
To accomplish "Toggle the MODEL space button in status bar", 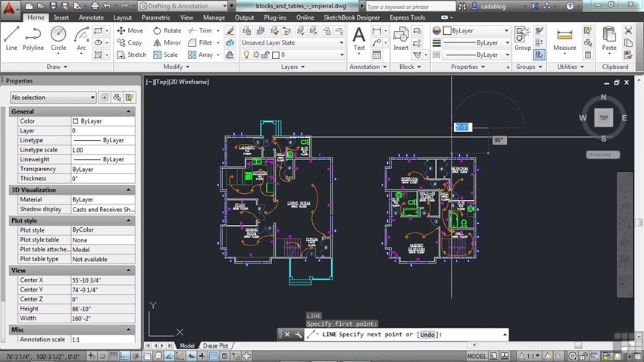I will point(477,356).
